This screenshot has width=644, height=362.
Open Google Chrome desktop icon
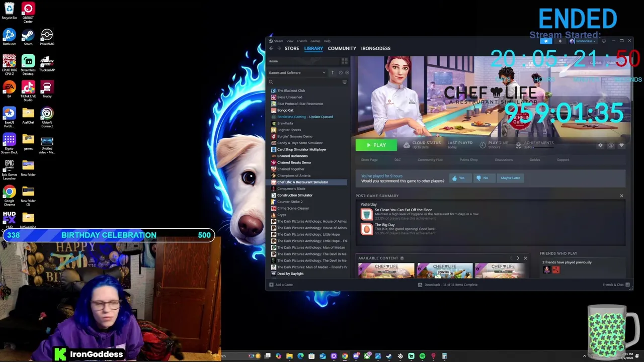[x=9, y=196]
